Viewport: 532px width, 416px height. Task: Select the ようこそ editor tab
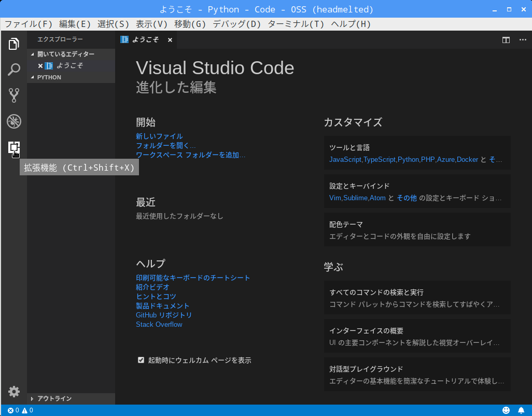pyautogui.click(x=146, y=40)
